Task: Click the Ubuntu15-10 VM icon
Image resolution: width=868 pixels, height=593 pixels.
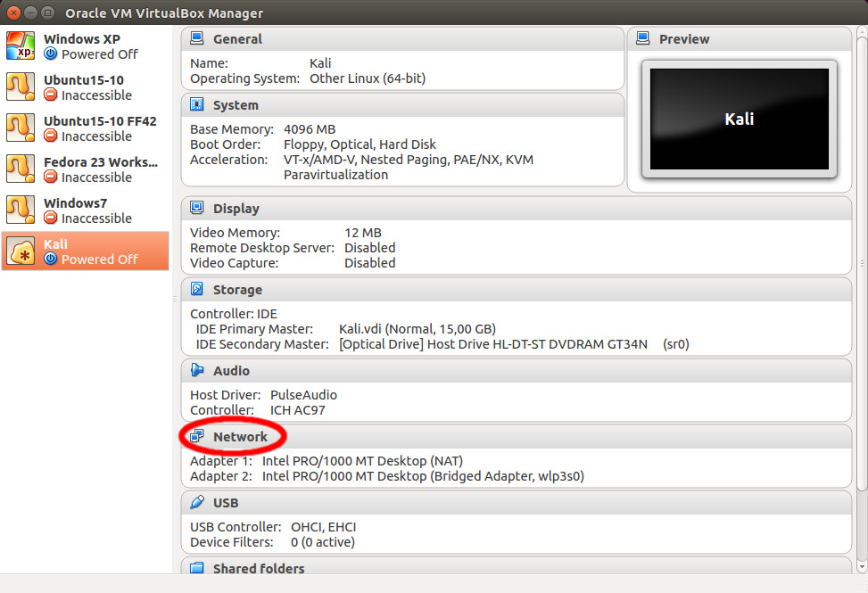Action: coord(21,86)
